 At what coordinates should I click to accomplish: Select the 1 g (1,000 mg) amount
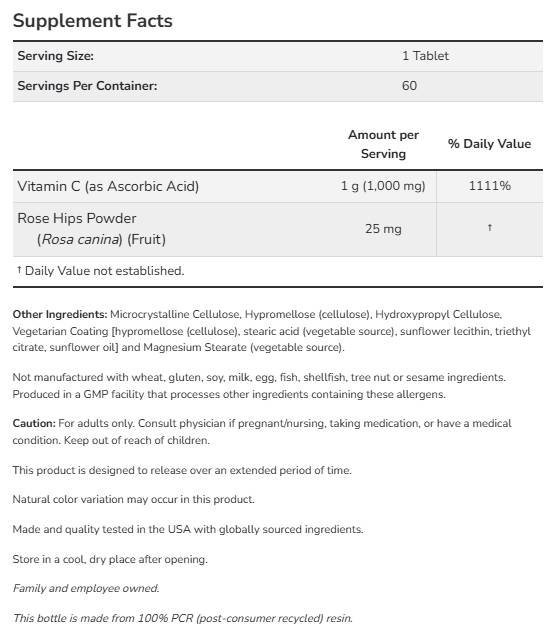(x=383, y=186)
